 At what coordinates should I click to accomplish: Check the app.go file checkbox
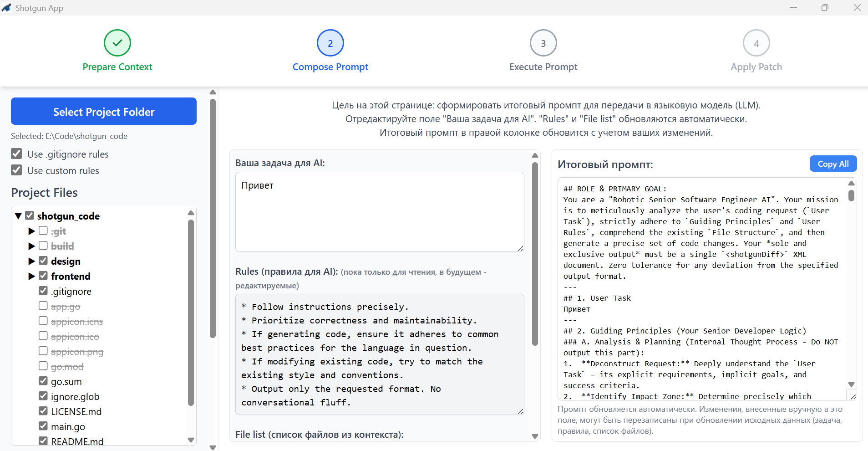43,306
